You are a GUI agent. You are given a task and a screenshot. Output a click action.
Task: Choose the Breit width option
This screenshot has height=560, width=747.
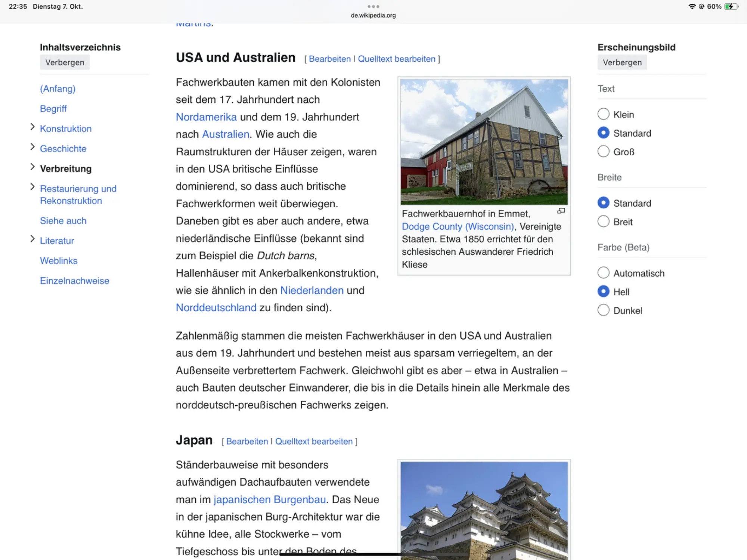pyautogui.click(x=603, y=222)
